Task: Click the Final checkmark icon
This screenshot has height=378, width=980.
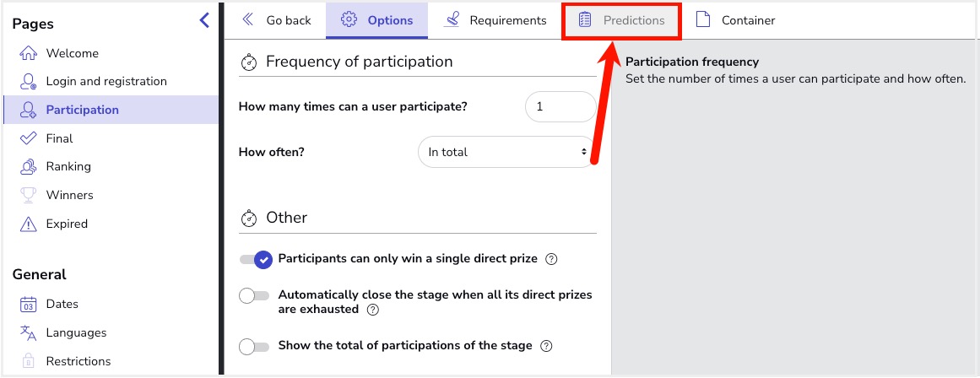Action: coord(28,138)
